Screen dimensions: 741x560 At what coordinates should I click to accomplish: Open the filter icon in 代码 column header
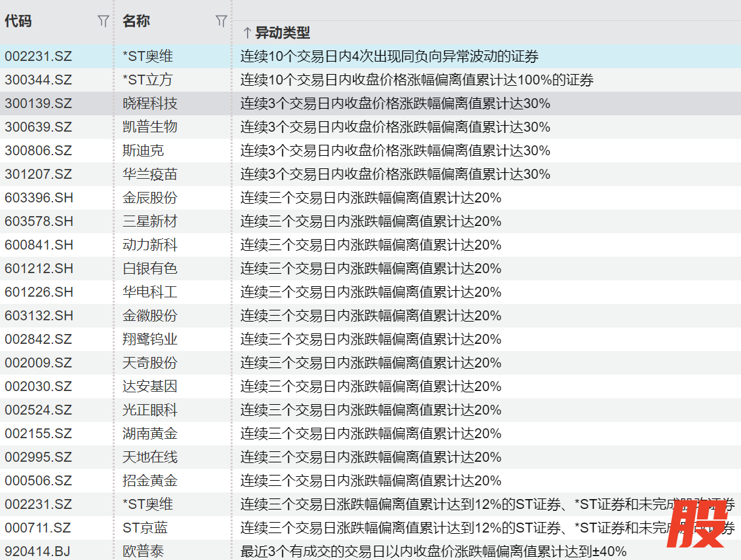pyautogui.click(x=103, y=22)
